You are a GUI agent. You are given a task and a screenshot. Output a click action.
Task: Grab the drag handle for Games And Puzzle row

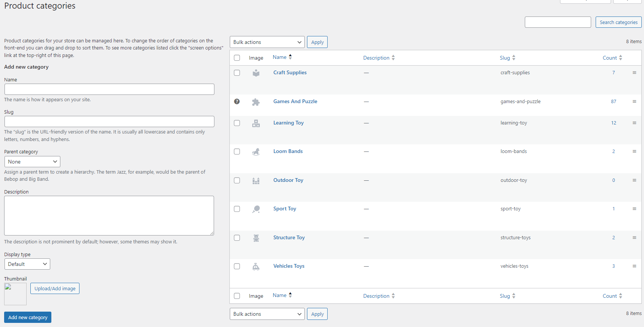634,101
